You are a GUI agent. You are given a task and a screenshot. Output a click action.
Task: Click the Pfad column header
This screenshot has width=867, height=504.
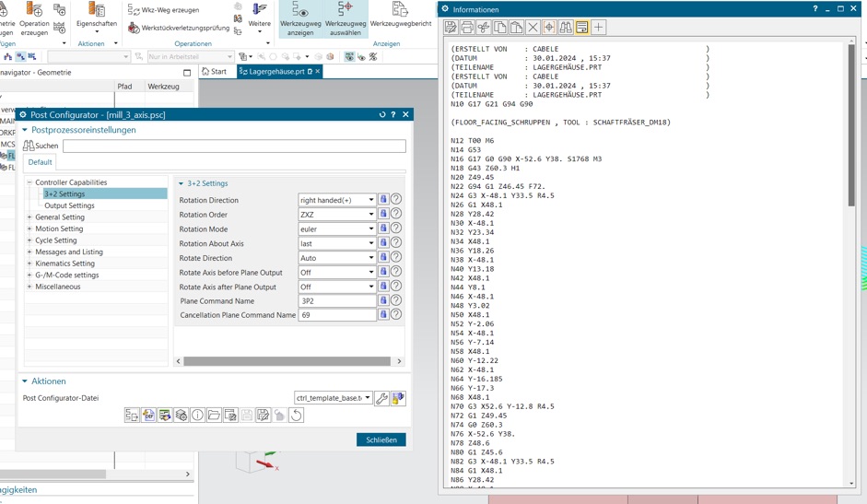tap(124, 87)
